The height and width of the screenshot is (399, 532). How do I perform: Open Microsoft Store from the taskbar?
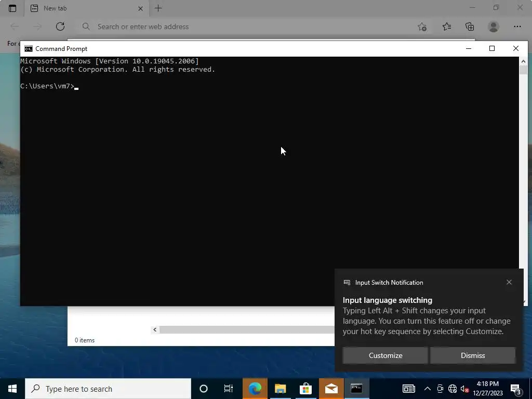[x=305, y=389]
